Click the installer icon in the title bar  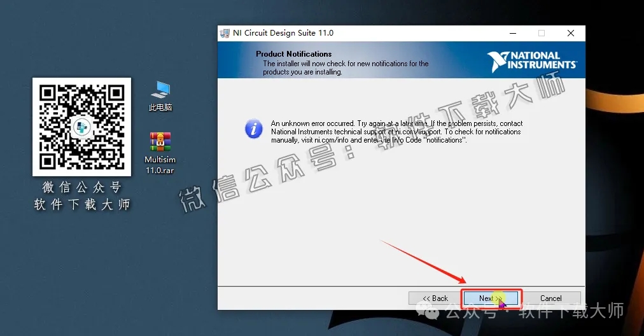pos(225,33)
